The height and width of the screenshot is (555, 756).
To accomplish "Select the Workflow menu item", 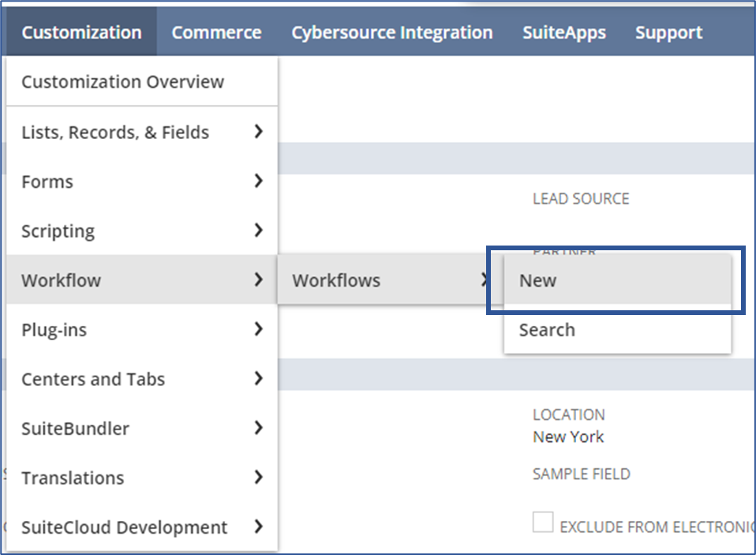I will 142,280.
